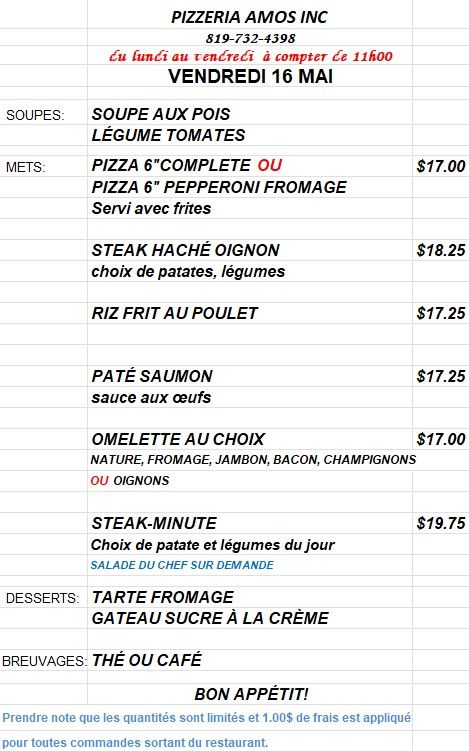Select the VENDREDI 16 MAI date cell
Screen dimensions: 469x751
[251, 77]
